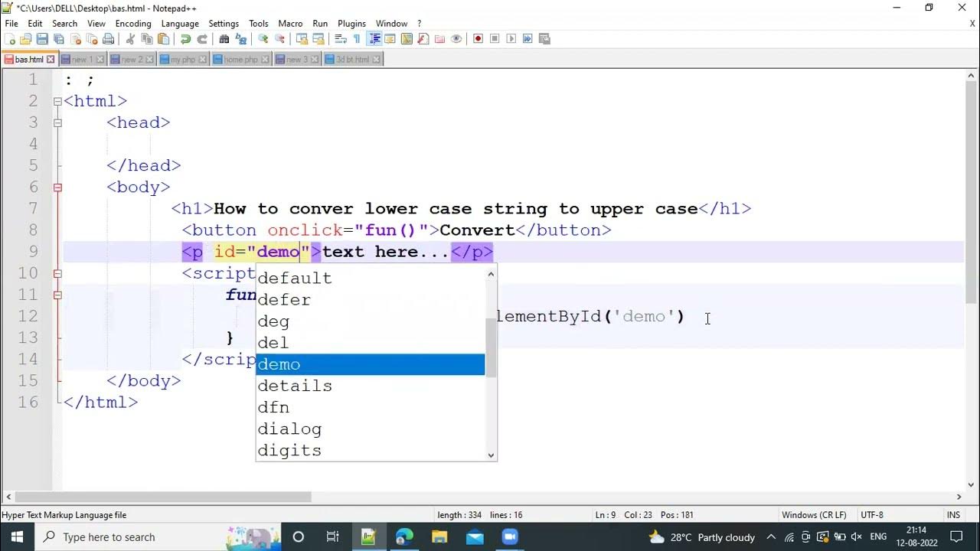Play back the recorded macro icon

coord(511,38)
